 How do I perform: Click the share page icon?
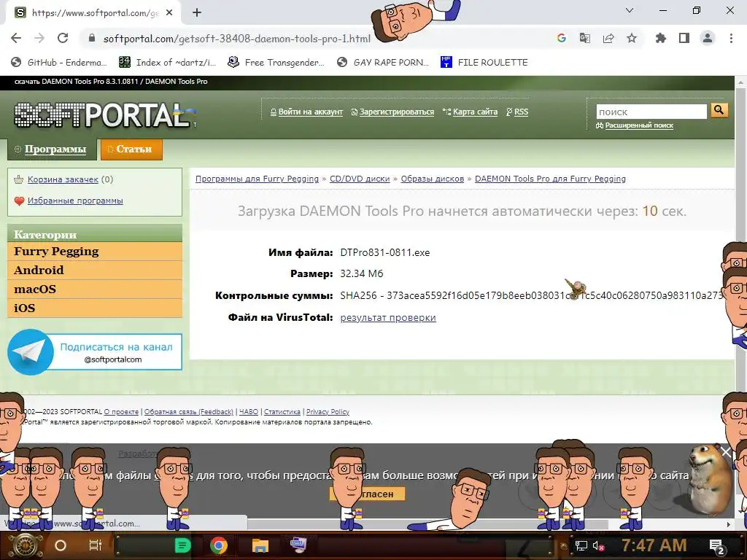(608, 39)
